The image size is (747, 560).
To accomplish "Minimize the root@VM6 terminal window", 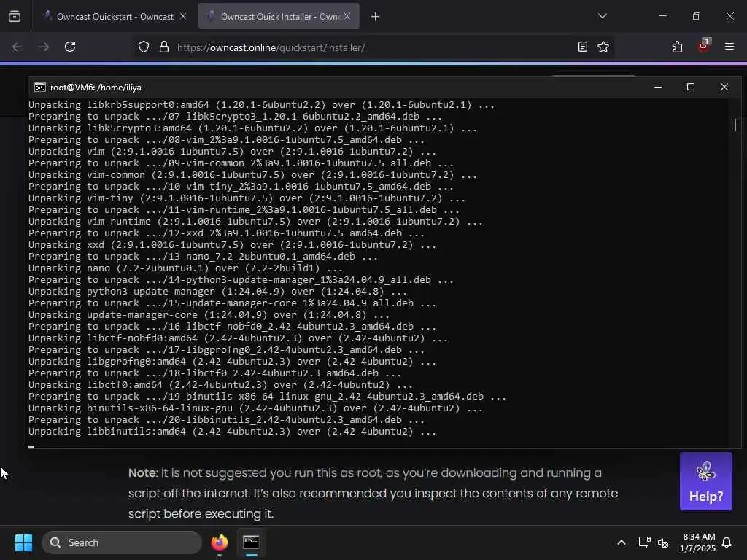I will (658, 87).
